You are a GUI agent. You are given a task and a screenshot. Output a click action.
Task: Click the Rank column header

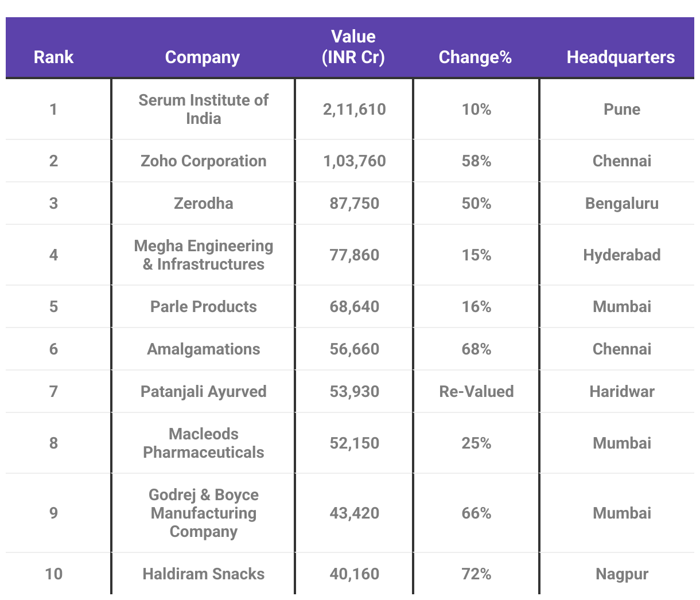pos(53,57)
